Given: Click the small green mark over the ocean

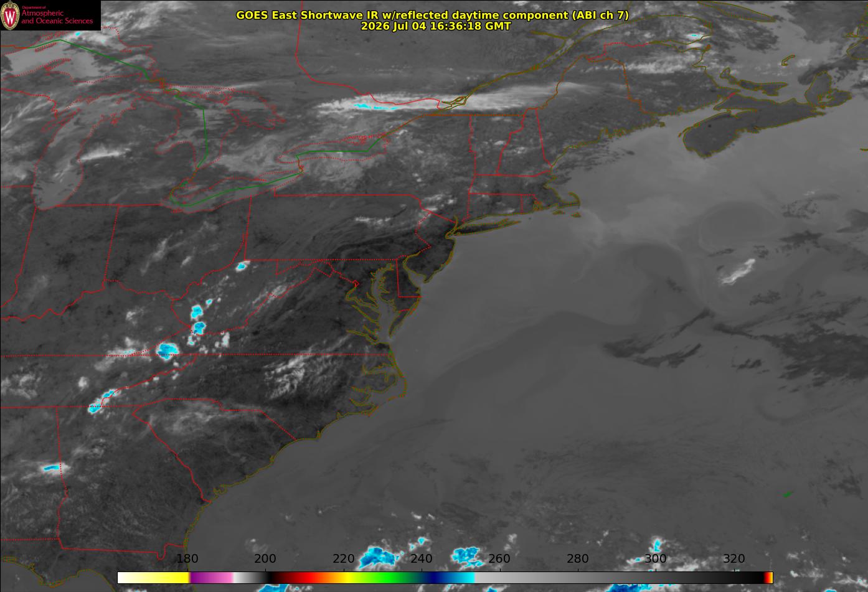Looking at the screenshot, I should (x=787, y=494).
